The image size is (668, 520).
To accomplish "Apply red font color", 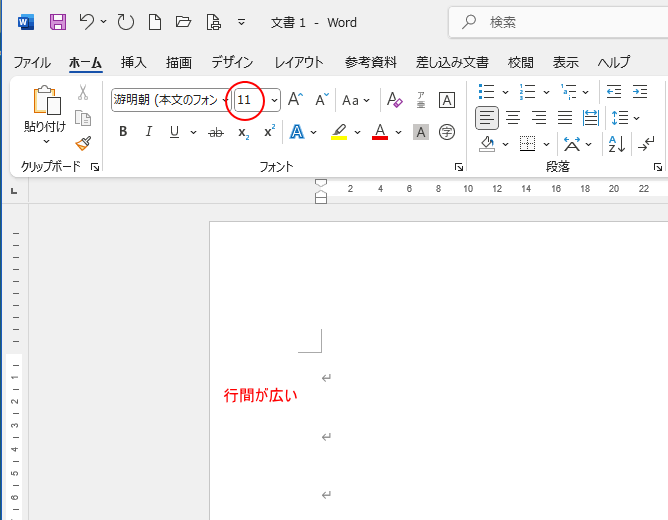I will (x=380, y=132).
